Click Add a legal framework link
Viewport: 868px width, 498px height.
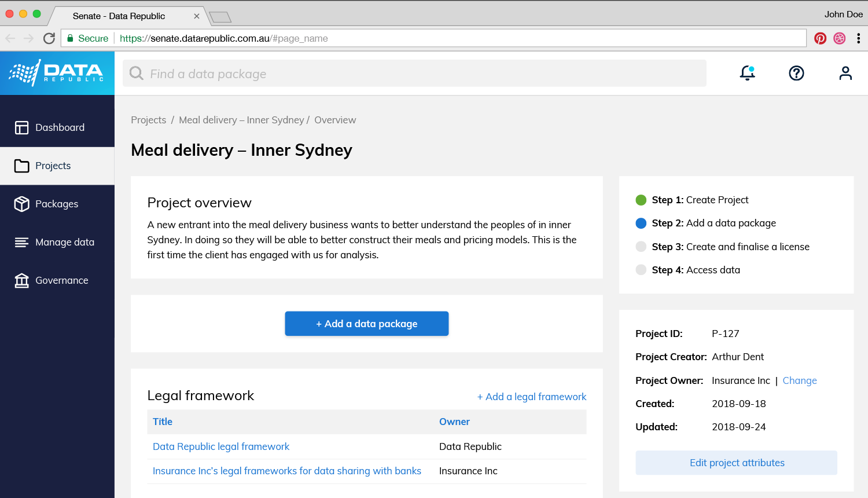(x=531, y=397)
